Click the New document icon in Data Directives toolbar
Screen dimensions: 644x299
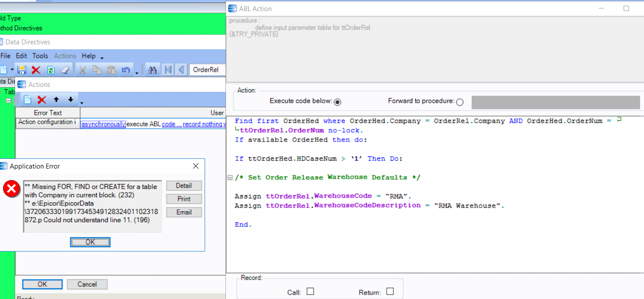3,70
